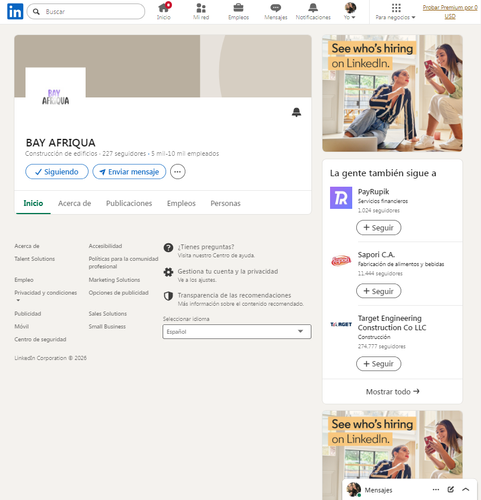Image resolution: width=481 pixels, height=500 pixels.
Task: Open the BAY AFRIQUA logo image
Action: click(55, 97)
